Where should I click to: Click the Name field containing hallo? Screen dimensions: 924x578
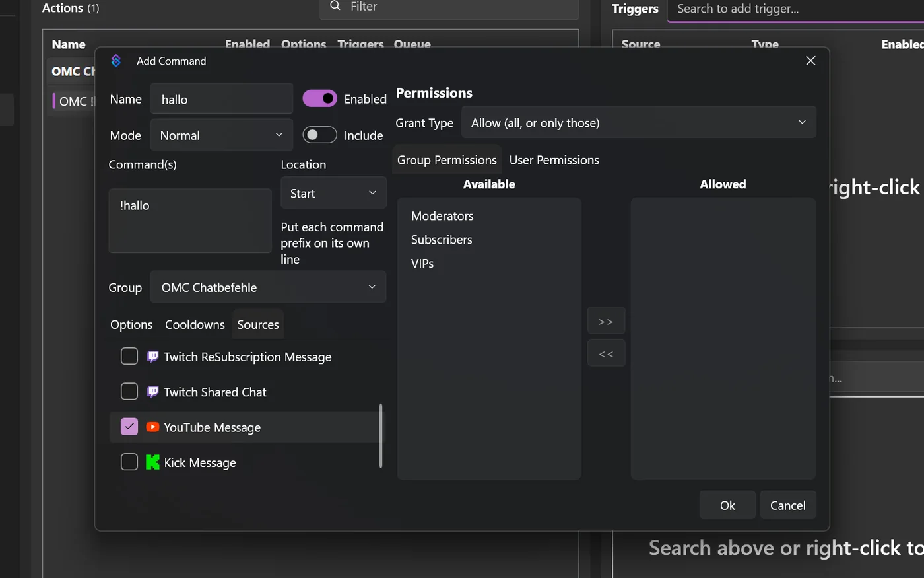click(222, 99)
